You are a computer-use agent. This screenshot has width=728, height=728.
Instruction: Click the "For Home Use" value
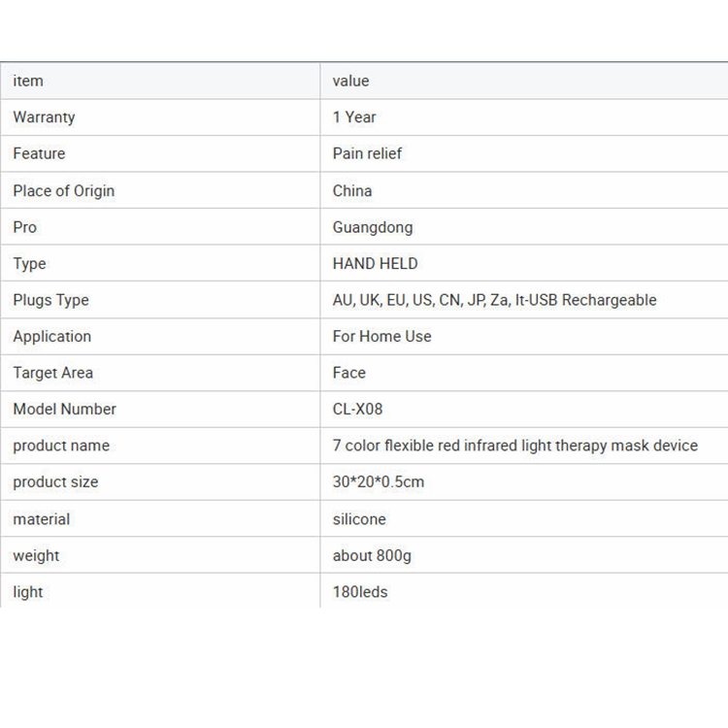pyautogui.click(x=381, y=337)
